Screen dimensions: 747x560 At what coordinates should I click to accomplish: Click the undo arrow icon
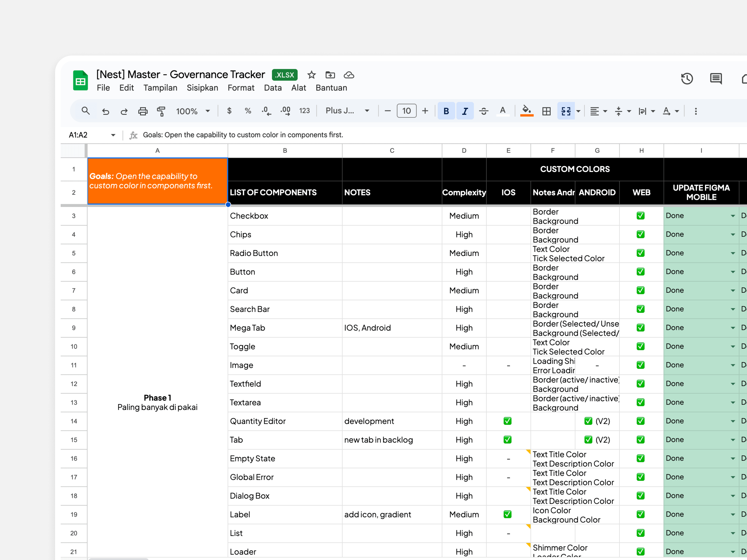(106, 111)
